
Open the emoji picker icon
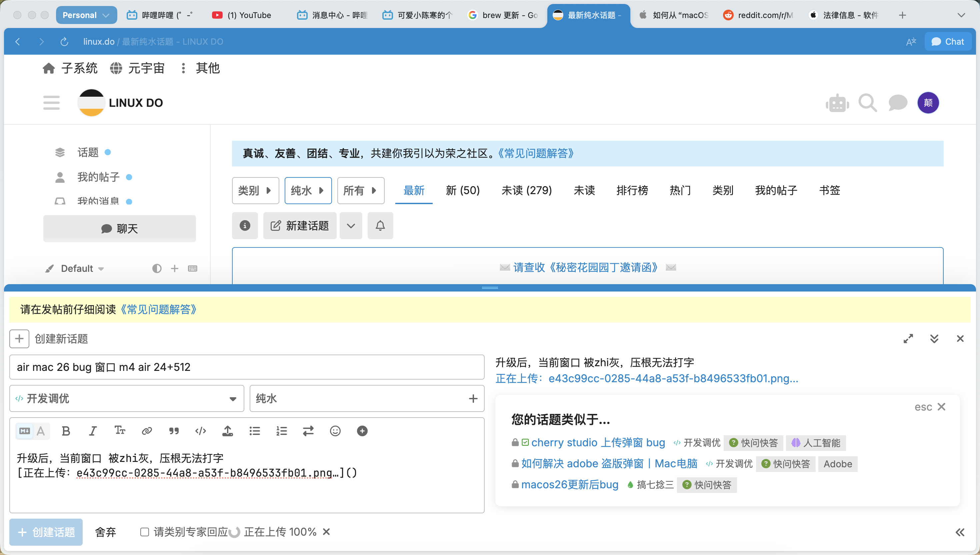(x=335, y=431)
